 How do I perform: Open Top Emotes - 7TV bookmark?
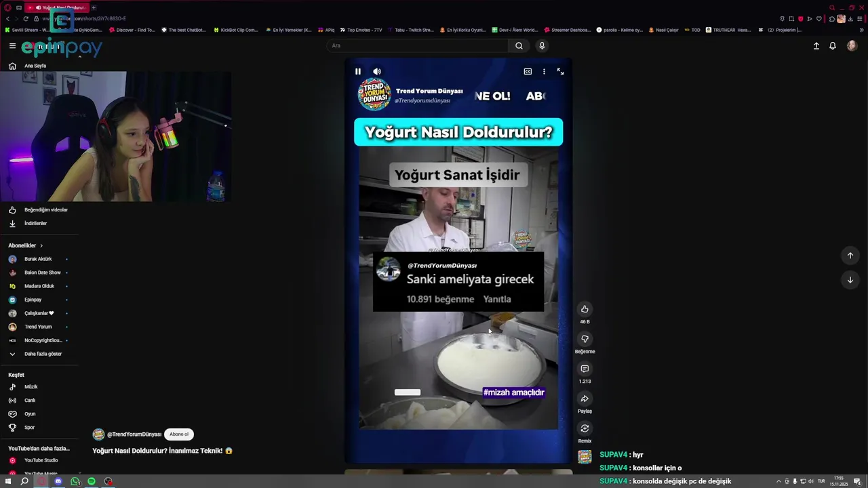pos(361,30)
